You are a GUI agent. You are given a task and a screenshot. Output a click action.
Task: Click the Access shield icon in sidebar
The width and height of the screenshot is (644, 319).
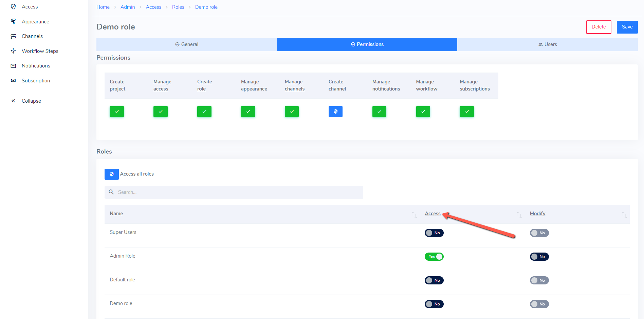click(x=13, y=6)
